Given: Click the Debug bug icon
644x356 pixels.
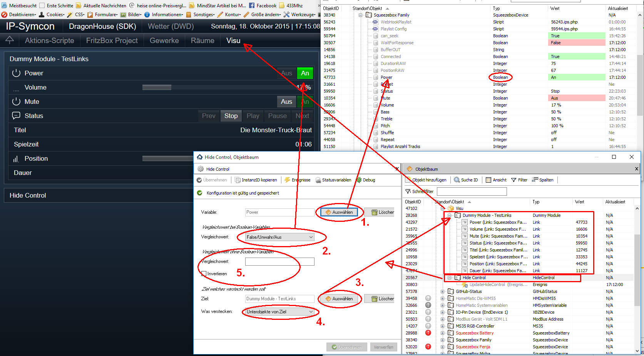Looking at the screenshot, I should click(x=359, y=180).
